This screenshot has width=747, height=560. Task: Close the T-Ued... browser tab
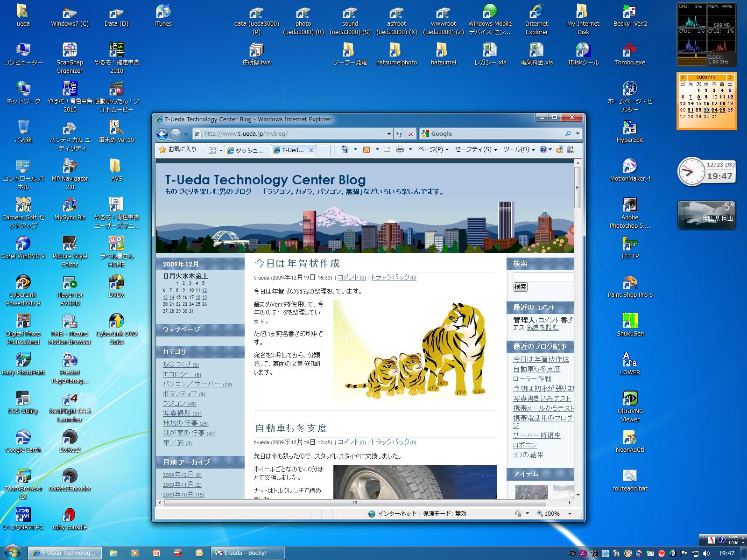click(x=311, y=150)
